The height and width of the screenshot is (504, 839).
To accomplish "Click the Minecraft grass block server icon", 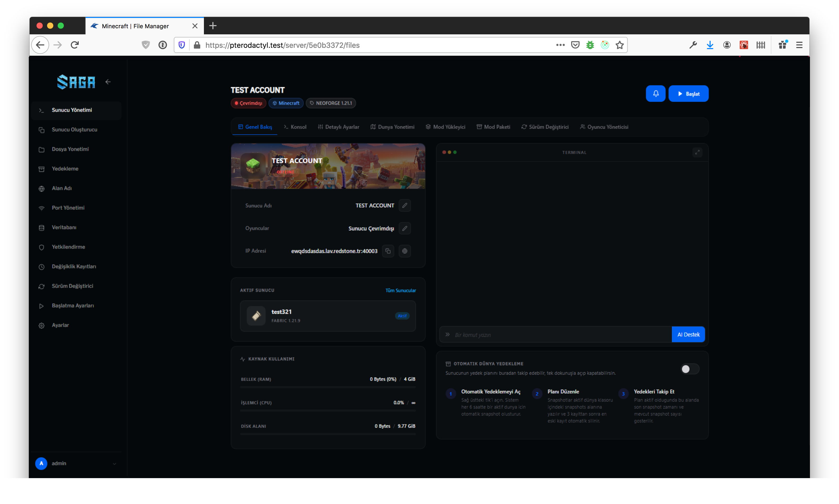I will coord(253,165).
